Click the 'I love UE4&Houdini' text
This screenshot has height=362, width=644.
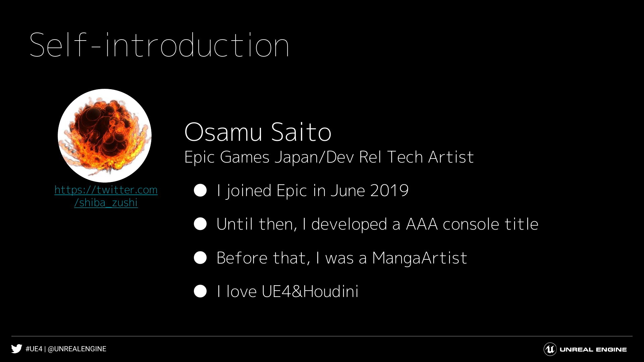(x=288, y=291)
